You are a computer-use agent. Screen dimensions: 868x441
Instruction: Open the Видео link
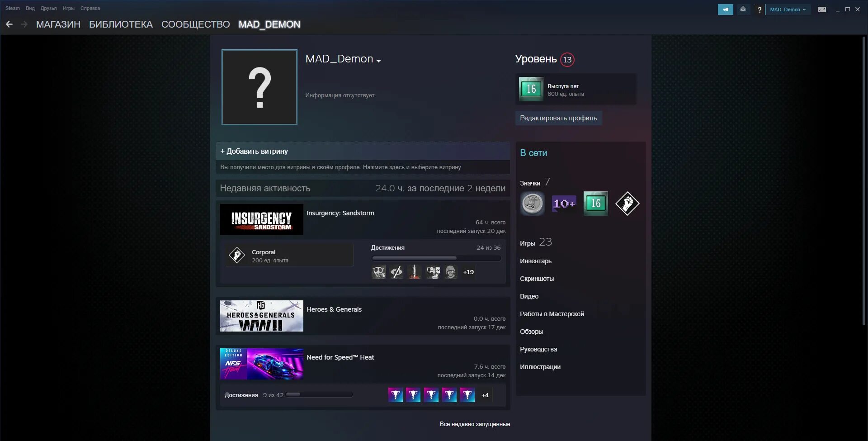[x=529, y=296]
